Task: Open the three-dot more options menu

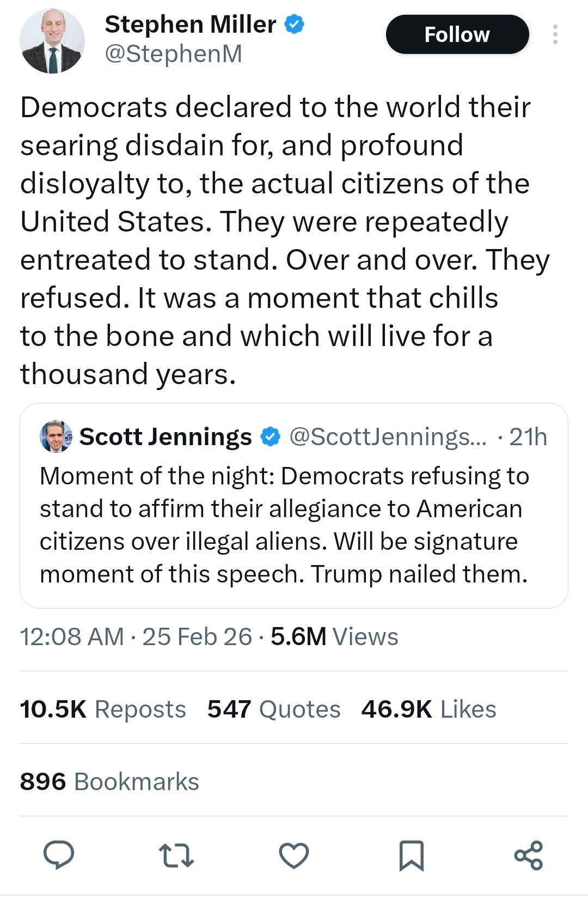Action: 555,34
